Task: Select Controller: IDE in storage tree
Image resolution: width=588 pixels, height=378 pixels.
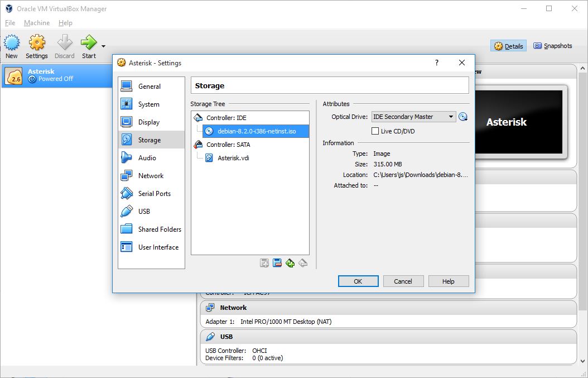Action: 250,118
